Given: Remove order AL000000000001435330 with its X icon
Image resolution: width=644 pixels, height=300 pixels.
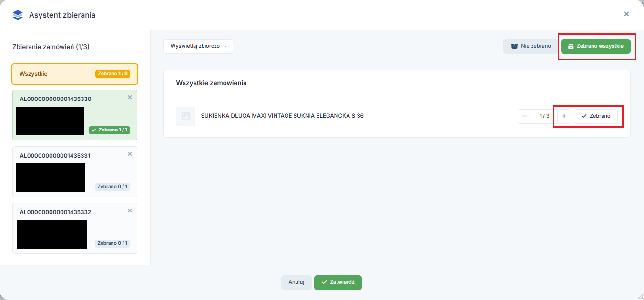Looking at the screenshot, I should coord(130,97).
